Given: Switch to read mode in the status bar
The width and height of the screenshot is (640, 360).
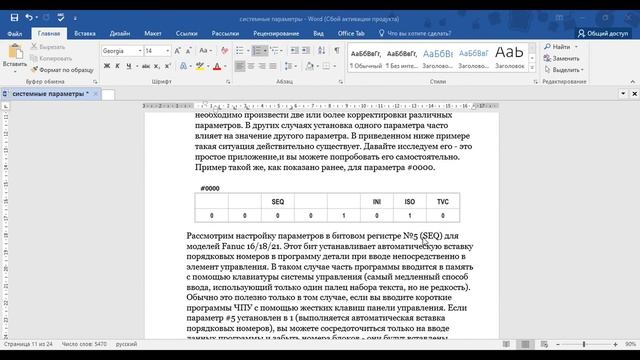Looking at the screenshot, I should [x=506, y=344].
